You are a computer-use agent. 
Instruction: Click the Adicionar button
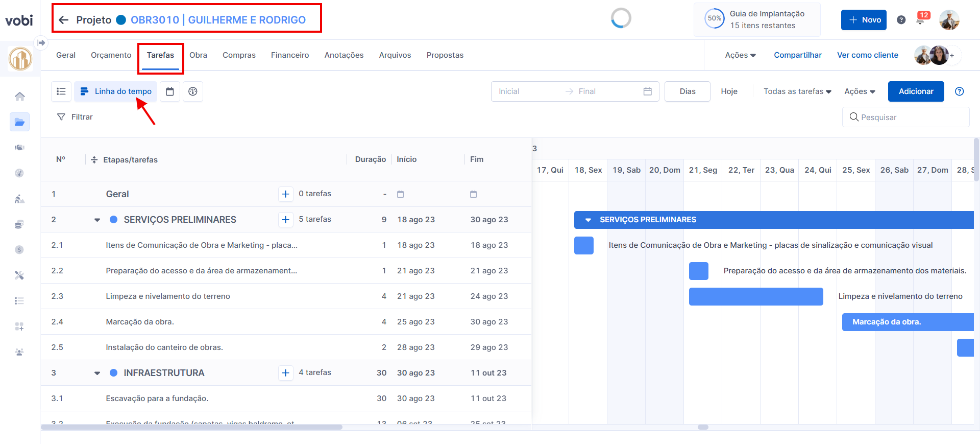point(916,91)
